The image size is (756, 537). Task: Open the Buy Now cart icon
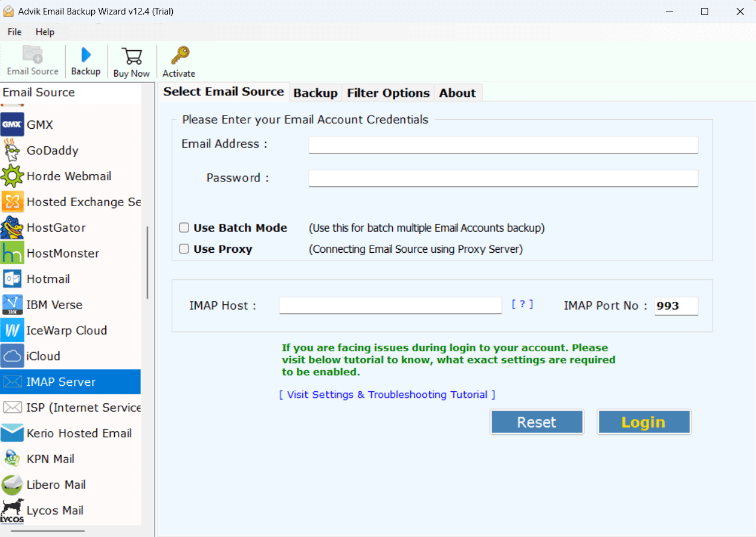[131, 56]
